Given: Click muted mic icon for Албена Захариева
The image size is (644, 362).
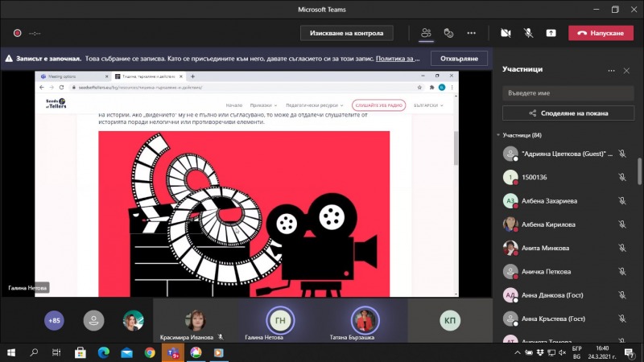Looking at the screenshot, I should (622, 200).
